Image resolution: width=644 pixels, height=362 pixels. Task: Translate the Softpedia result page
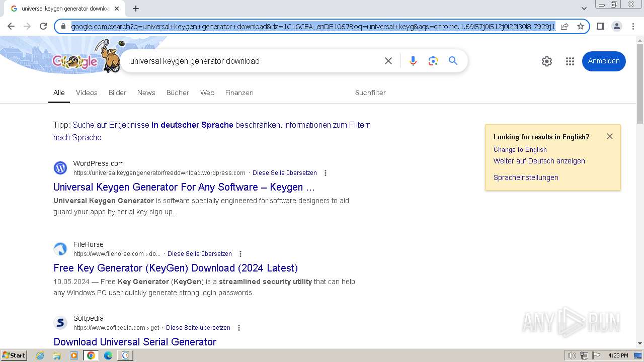coord(198,328)
